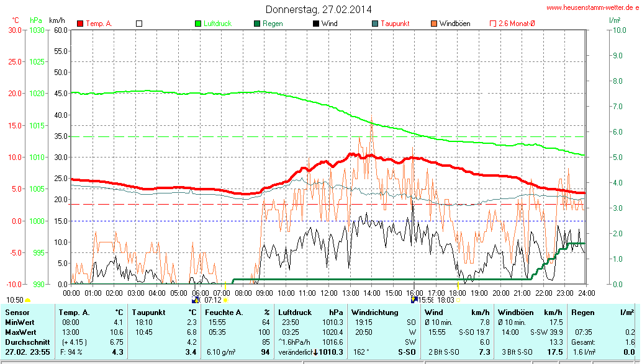Click the '12:00' label on the time axis

pyautogui.click(x=329, y=293)
